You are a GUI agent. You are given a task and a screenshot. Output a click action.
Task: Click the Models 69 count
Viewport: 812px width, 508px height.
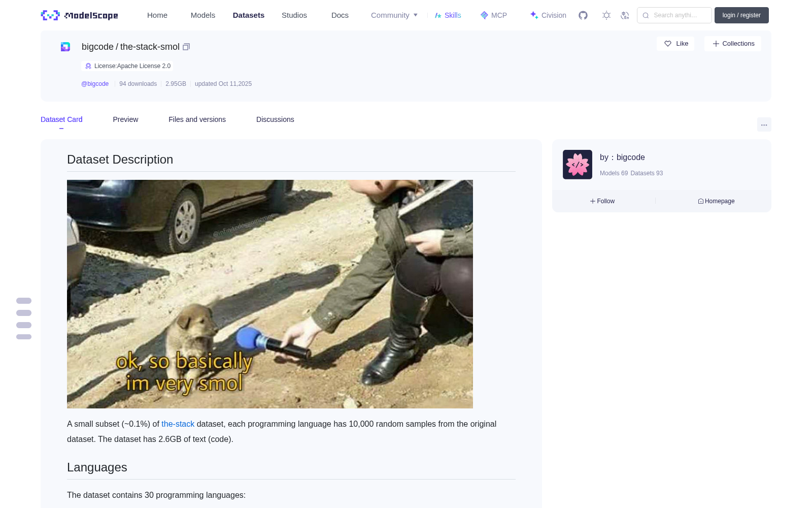tap(614, 173)
